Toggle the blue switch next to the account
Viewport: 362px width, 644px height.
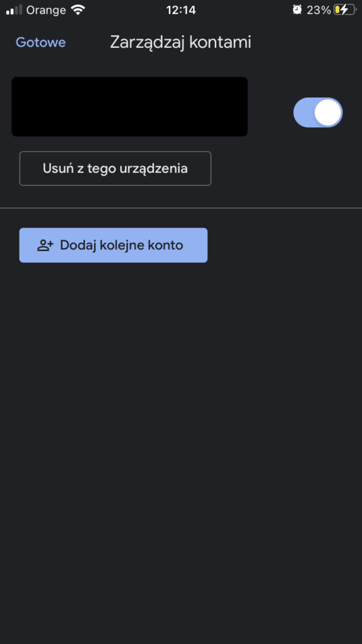(318, 112)
